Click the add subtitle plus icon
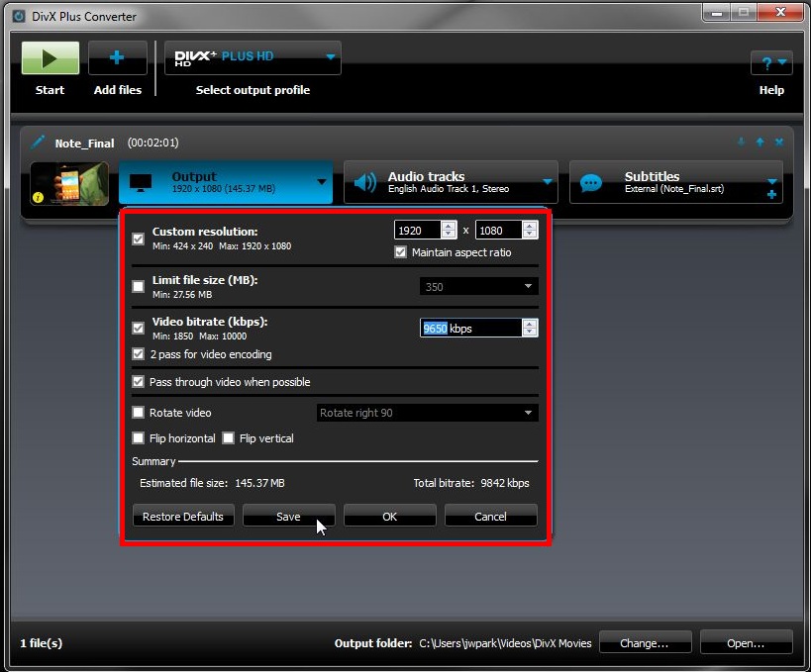The height and width of the screenshot is (672, 811). [x=771, y=195]
